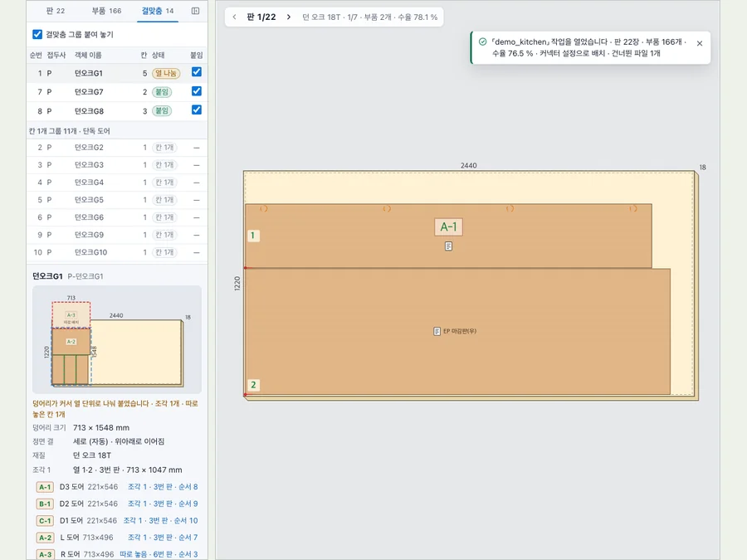Click the 판 1/22 page indicator
The width and height of the screenshot is (747, 560).
tap(261, 17)
